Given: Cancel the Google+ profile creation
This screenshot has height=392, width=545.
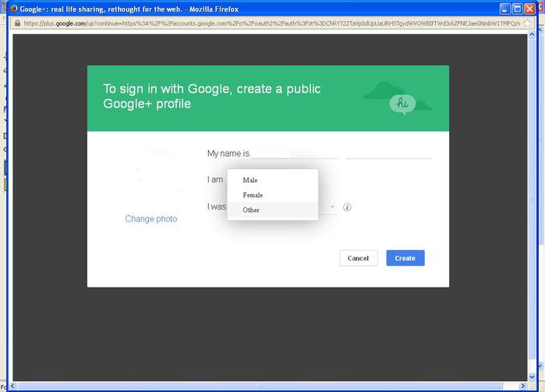Looking at the screenshot, I should tap(359, 258).
